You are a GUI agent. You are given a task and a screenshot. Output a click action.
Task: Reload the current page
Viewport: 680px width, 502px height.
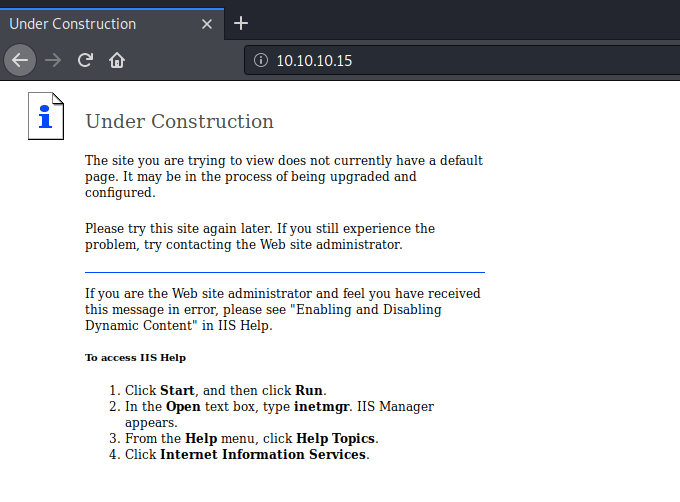coord(85,60)
